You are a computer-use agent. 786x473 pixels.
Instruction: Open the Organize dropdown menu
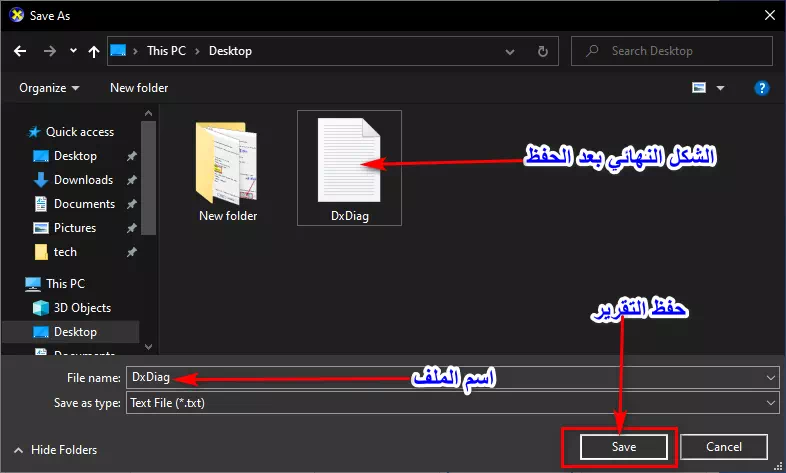[x=49, y=88]
